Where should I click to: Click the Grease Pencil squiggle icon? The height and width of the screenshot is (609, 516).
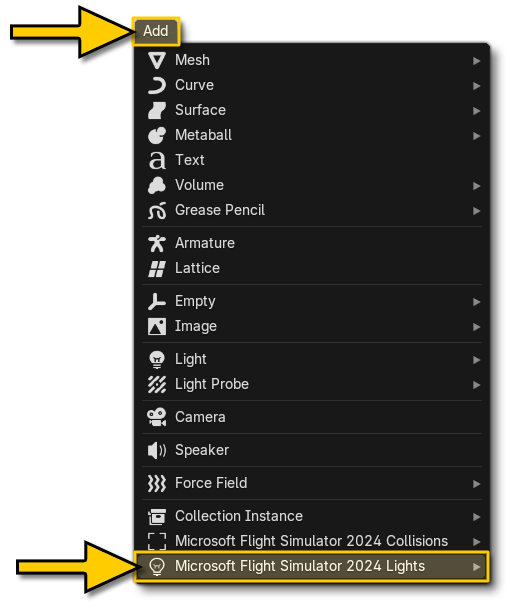(x=157, y=211)
